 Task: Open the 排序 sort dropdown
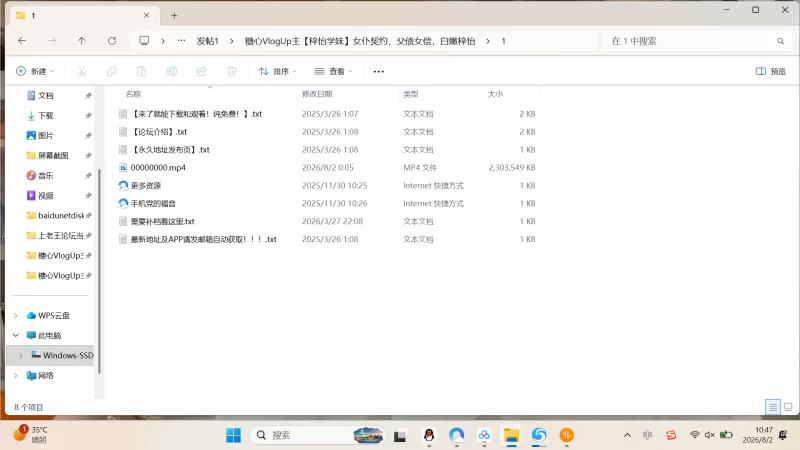coord(278,71)
